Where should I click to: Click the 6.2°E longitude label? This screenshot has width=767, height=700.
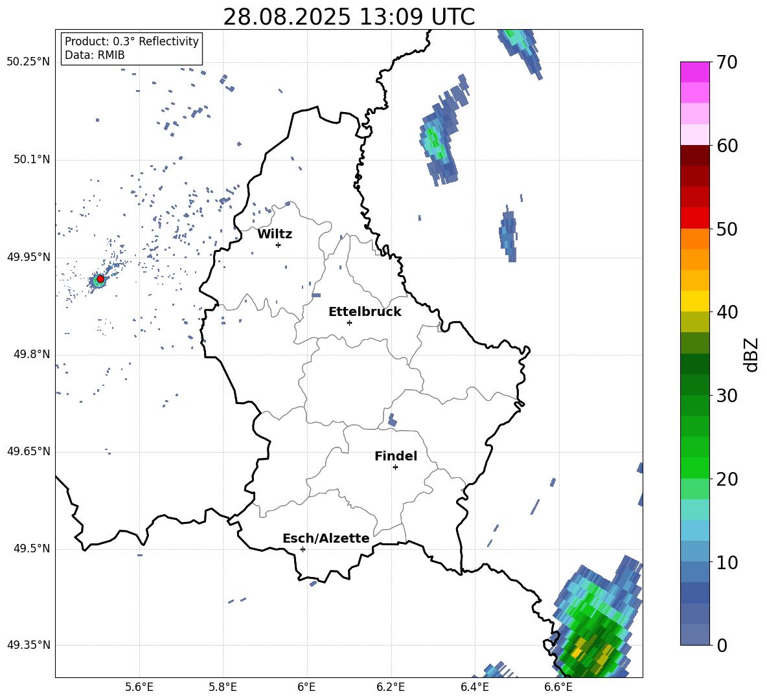click(391, 687)
